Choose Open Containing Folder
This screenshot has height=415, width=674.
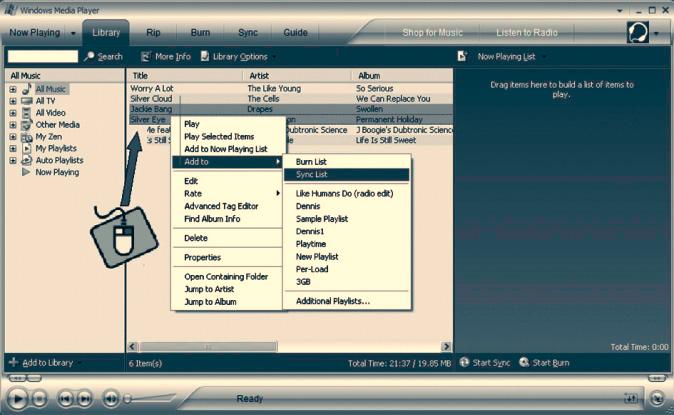coord(227,277)
